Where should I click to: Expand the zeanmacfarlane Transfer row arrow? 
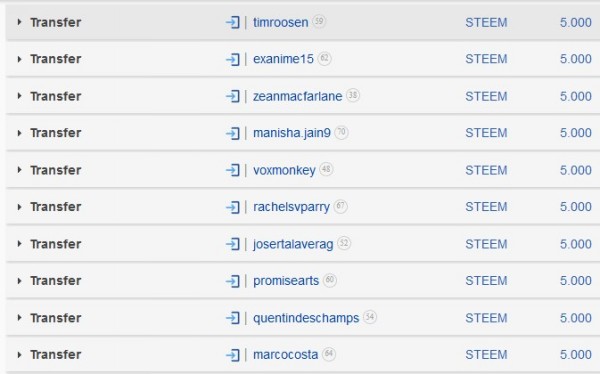pyautogui.click(x=20, y=96)
